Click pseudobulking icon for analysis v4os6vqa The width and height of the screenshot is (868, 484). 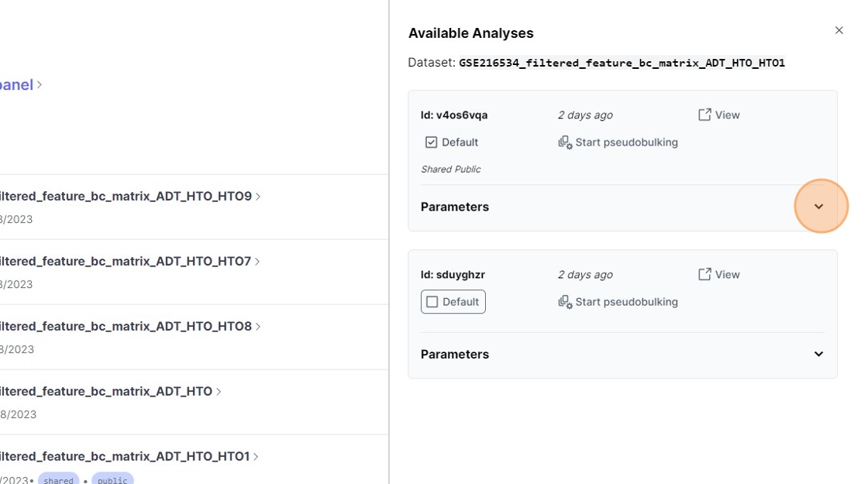[565, 142]
